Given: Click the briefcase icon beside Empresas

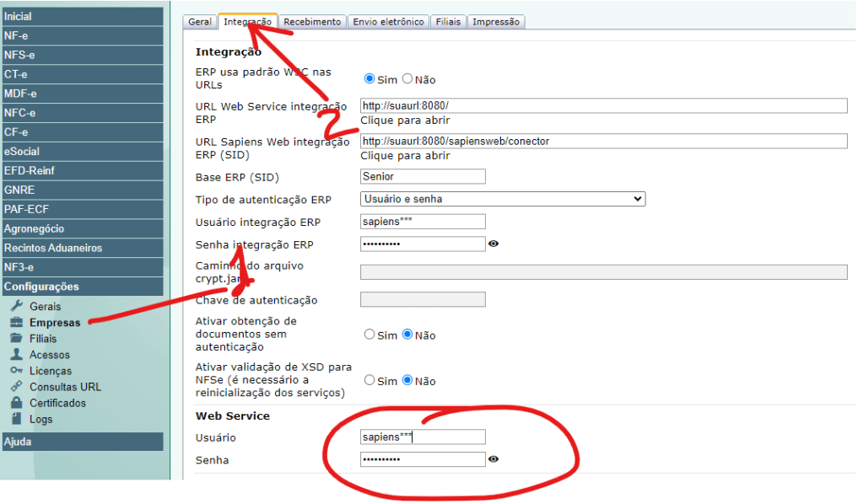Looking at the screenshot, I should pyautogui.click(x=16, y=322).
